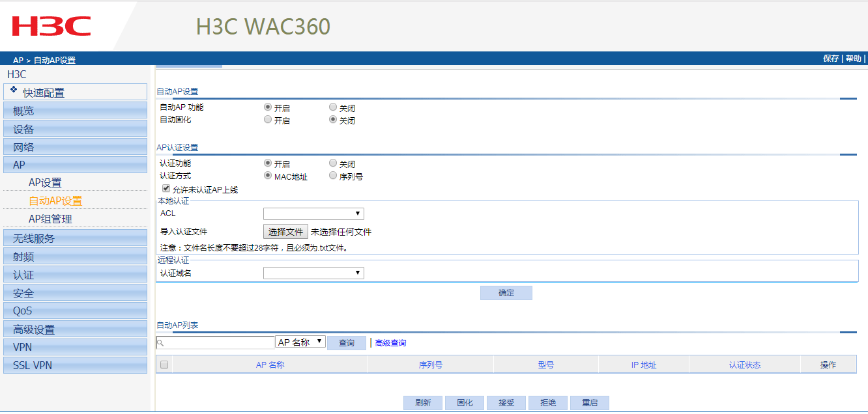Screen dimensions: 868x414
Task: Click the diamond icon next to 快速配置
Action: (14, 89)
